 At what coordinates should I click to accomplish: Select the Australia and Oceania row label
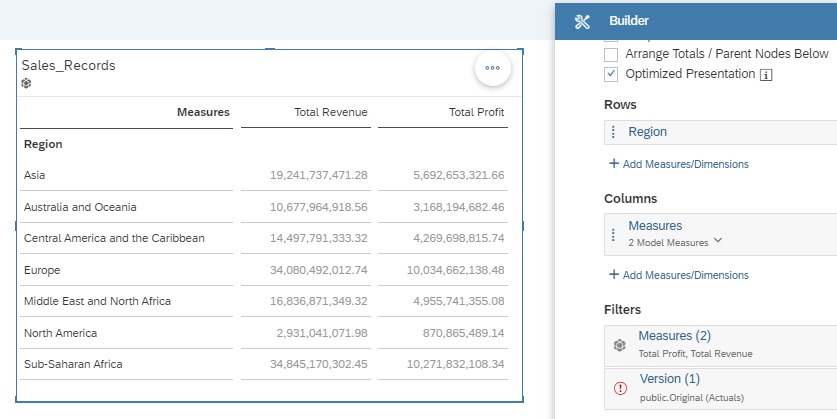click(x=80, y=207)
